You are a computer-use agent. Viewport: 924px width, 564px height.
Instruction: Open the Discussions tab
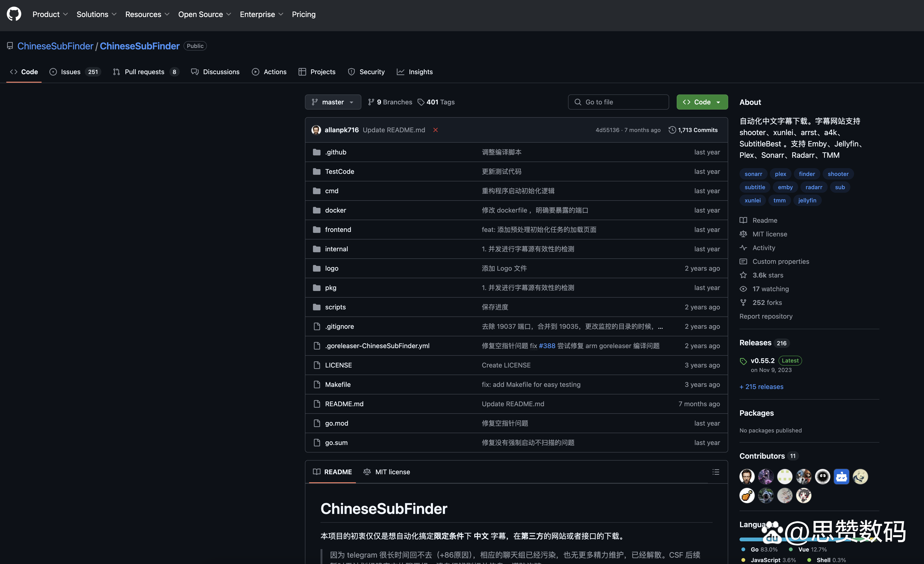point(215,72)
